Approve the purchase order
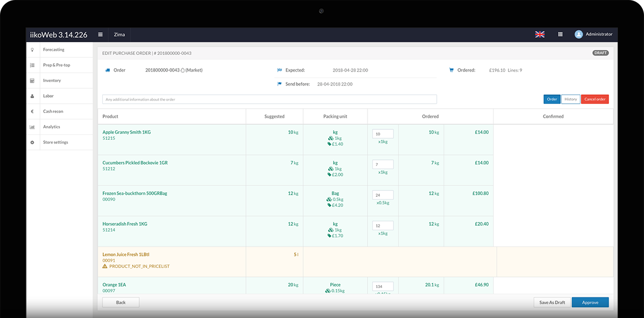 [x=590, y=302]
